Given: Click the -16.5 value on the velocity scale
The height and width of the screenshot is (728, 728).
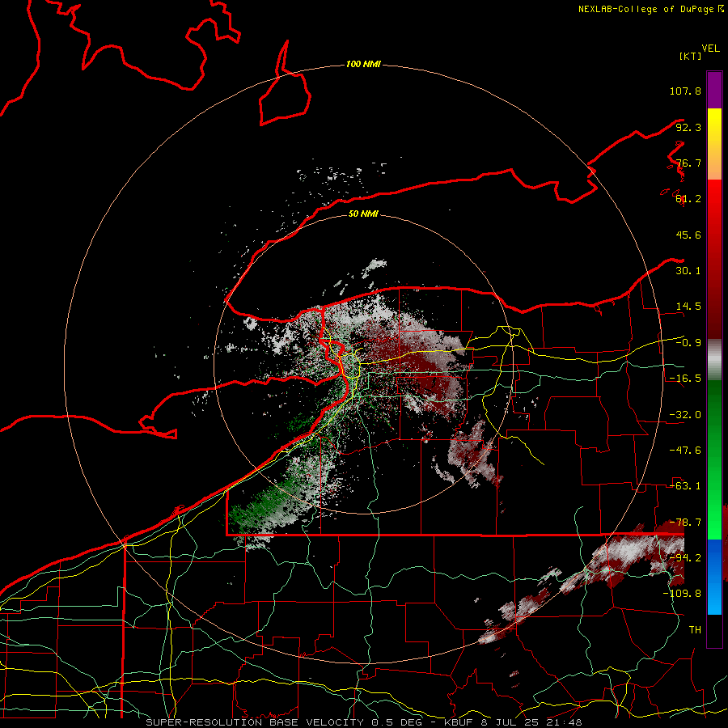Looking at the screenshot, I should (x=685, y=379).
